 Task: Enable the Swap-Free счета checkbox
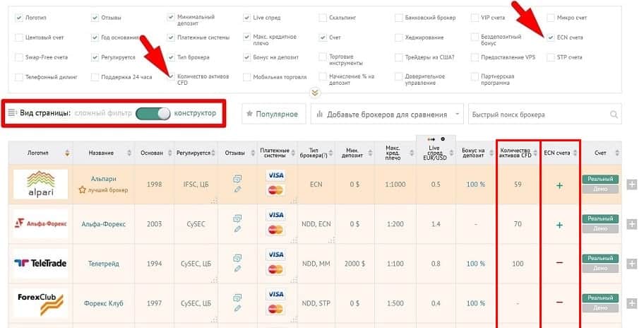point(19,57)
